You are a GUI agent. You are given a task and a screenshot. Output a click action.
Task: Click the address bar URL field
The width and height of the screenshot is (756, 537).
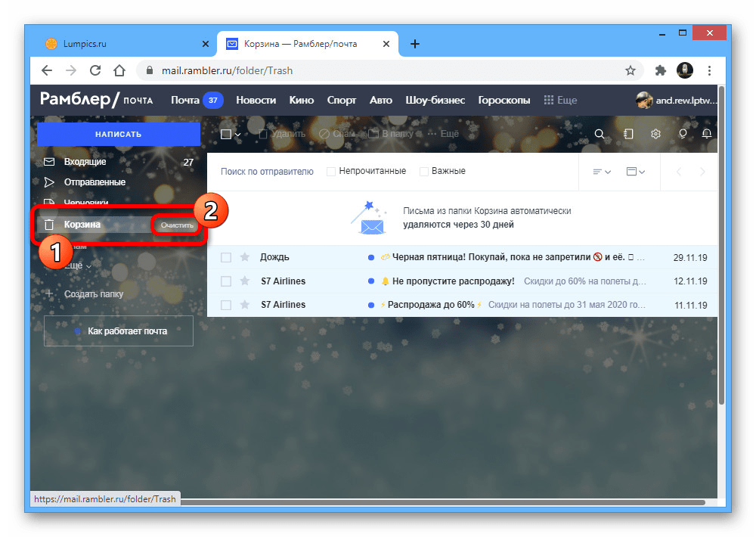[378, 70]
